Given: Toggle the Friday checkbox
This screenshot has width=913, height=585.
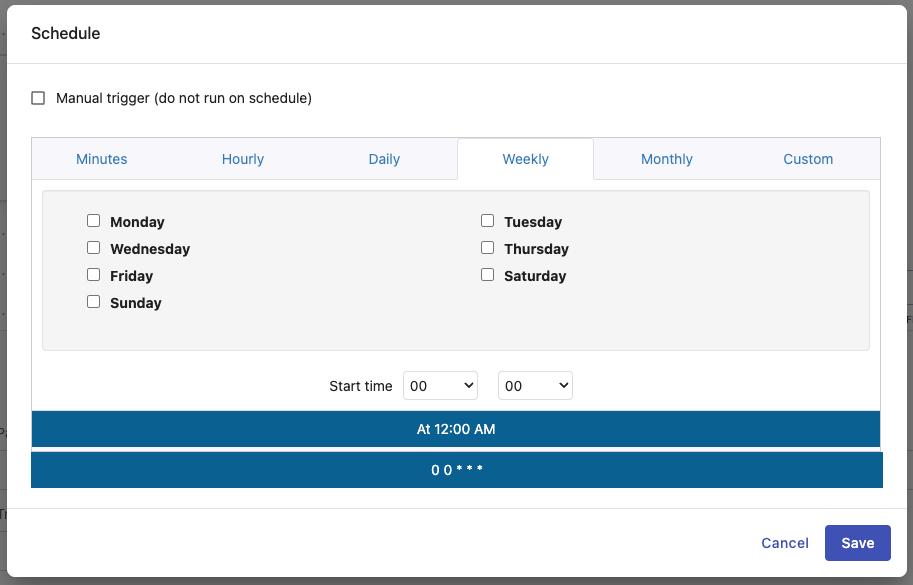Looking at the screenshot, I should click(93, 275).
